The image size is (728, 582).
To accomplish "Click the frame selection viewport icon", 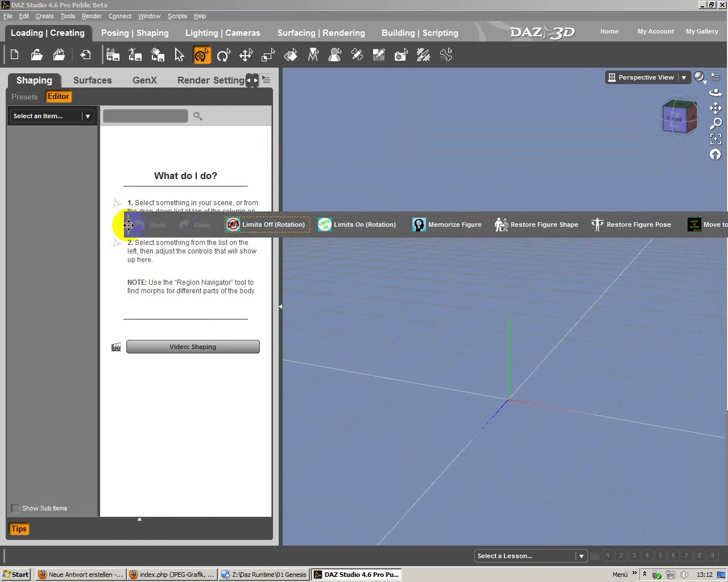I will 715,139.
